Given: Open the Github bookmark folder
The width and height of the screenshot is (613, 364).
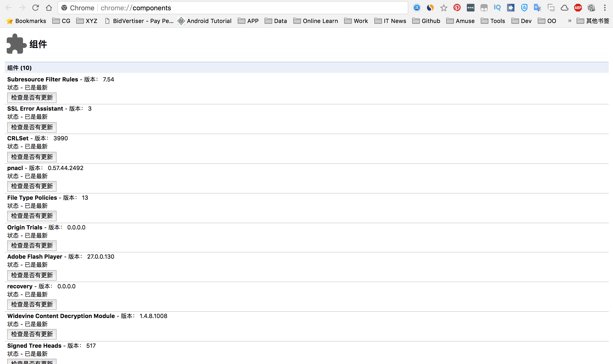Looking at the screenshot, I should tap(426, 21).
